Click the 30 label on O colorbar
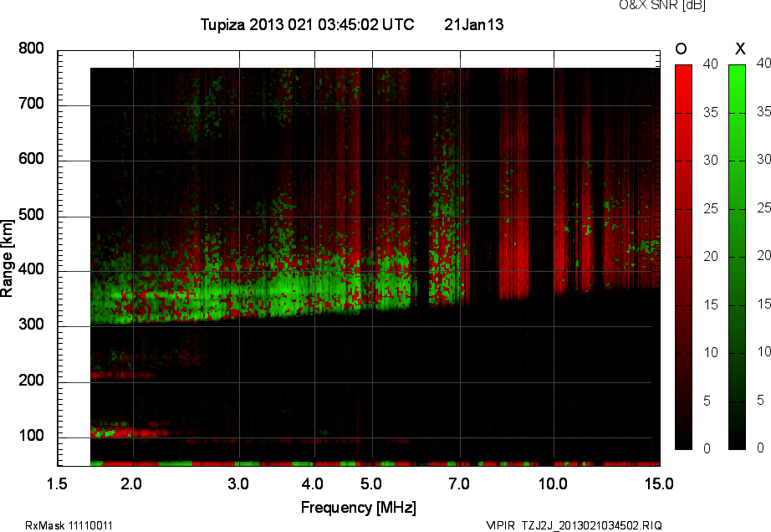Image resolution: width=771 pixels, height=532 pixels. [710, 161]
